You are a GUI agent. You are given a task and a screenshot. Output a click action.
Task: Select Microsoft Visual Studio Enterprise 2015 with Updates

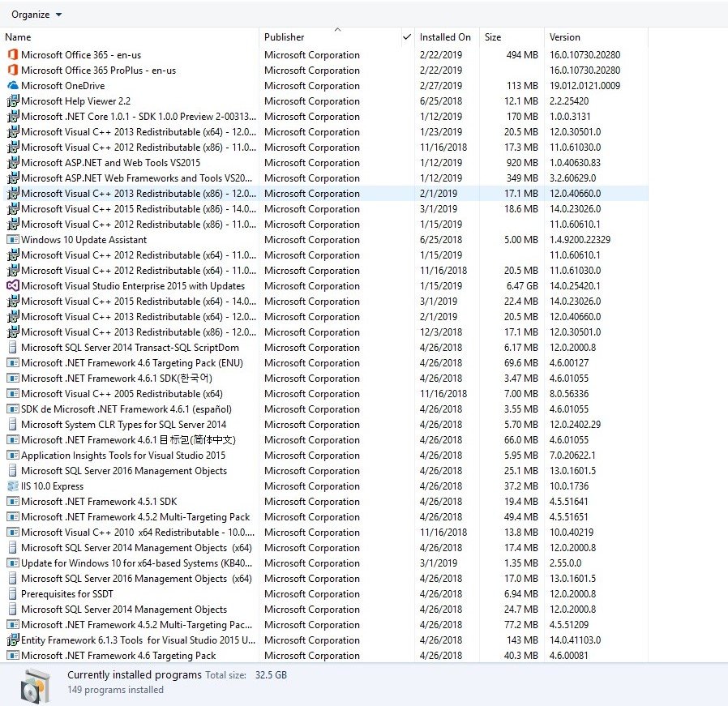tap(133, 286)
